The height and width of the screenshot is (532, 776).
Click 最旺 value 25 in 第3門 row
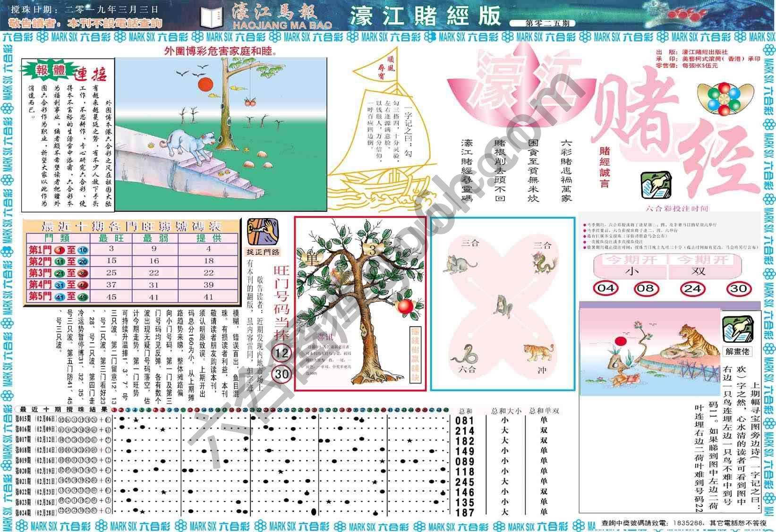click(x=111, y=272)
